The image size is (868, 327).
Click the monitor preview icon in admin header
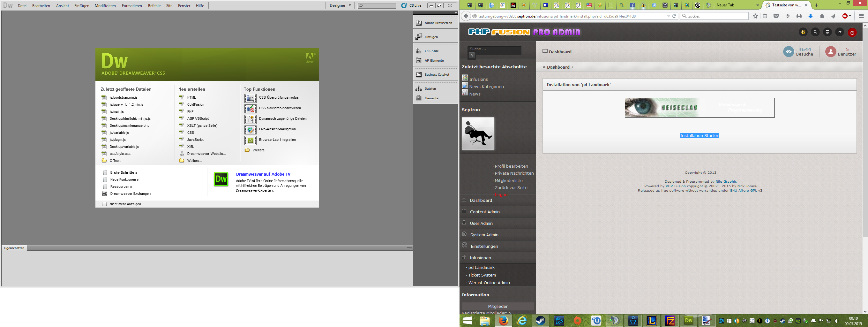[x=827, y=32]
